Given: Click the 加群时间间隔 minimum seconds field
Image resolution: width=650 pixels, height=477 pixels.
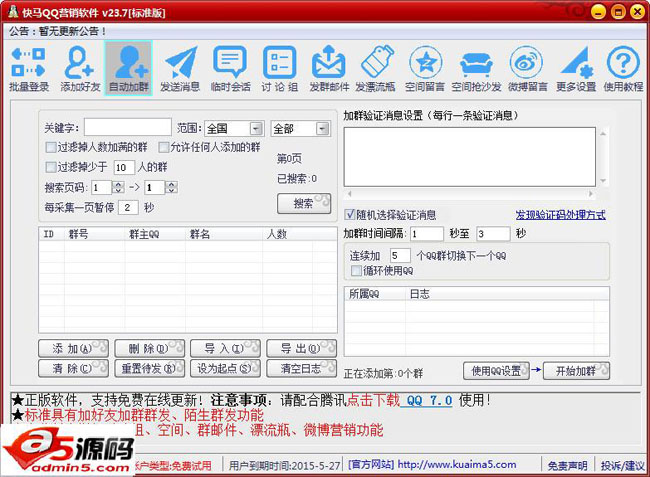Looking at the screenshot, I should 427,234.
